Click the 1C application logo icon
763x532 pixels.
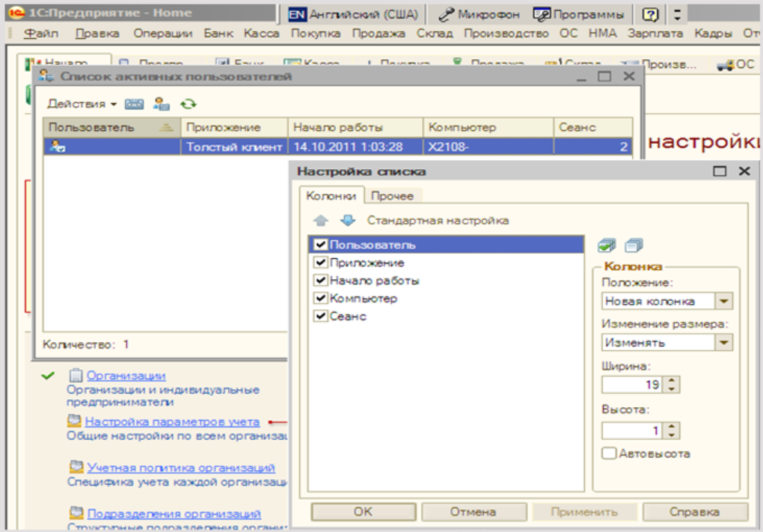[16, 13]
